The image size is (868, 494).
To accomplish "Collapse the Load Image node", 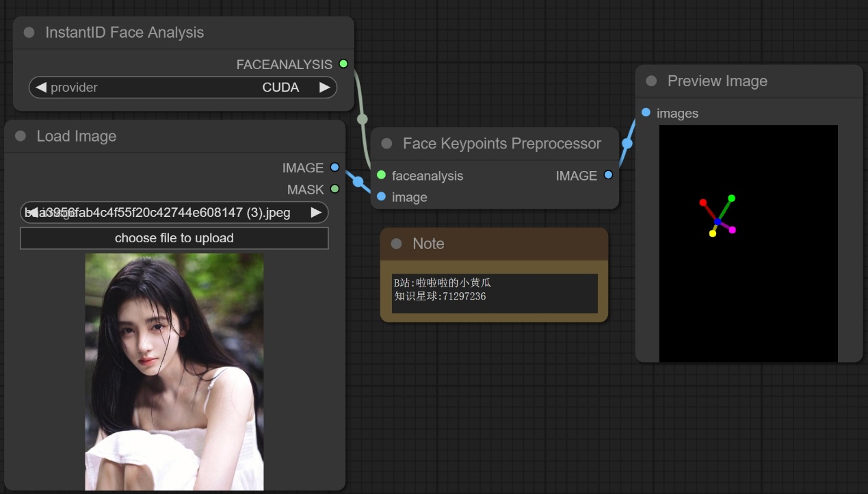I will pyautogui.click(x=21, y=136).
